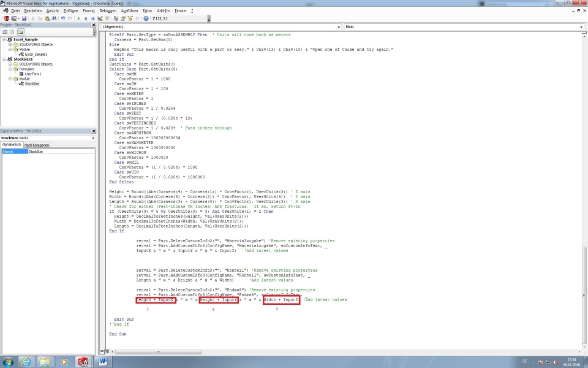The height and width of the screenshot is (368, 588).
Task: Collapse the Module folder under StockSize1
Action: pyautogui.click(x=10, y=79)
